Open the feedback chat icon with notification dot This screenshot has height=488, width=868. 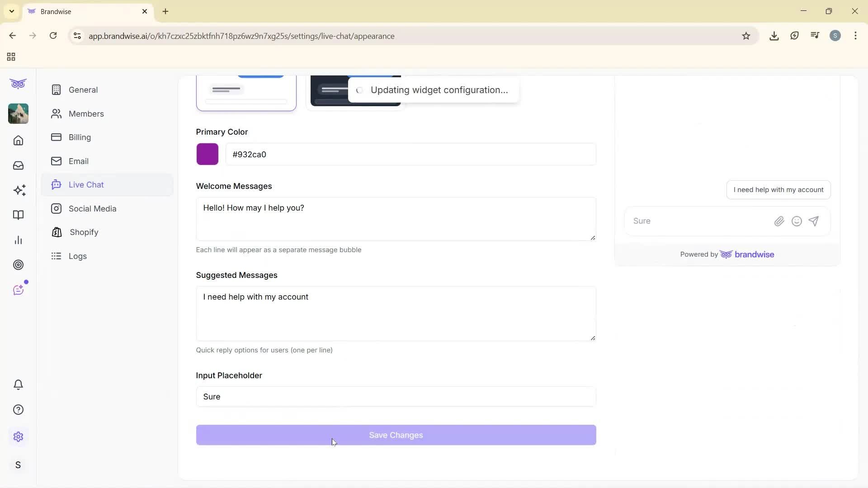click(x=19, y=290)
